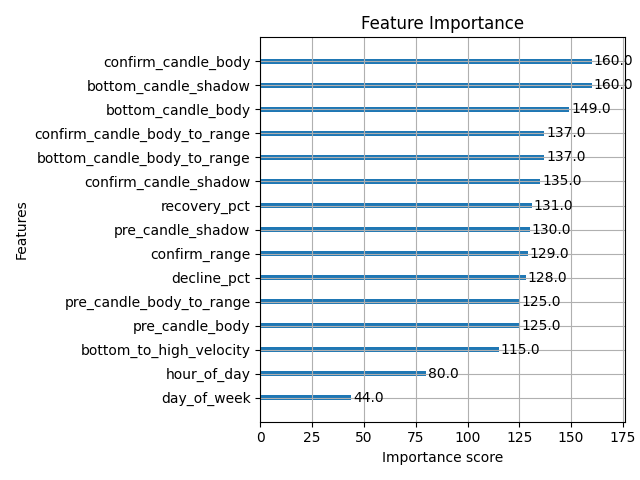The image size is (640, 480).
Task: Click the bottom_candle_shadow feature label
Action: pos(169,85)
